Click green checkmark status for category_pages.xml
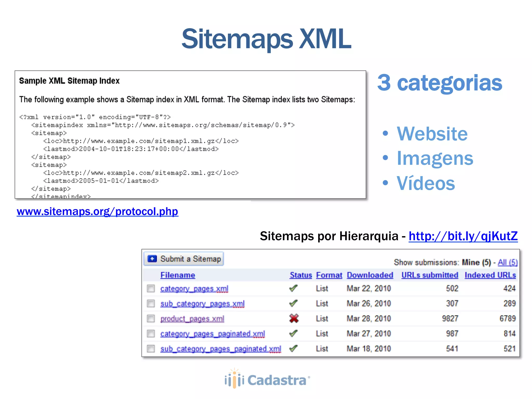Image resolution: width=532 pixels, height=399 pixels. (293, 288)
